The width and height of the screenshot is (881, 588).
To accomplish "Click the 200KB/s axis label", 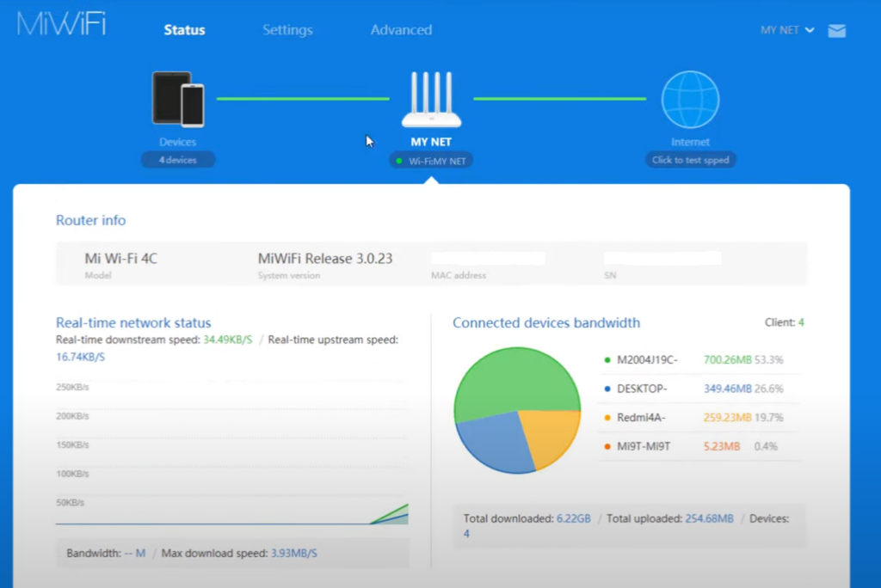I will pos(72,416).
